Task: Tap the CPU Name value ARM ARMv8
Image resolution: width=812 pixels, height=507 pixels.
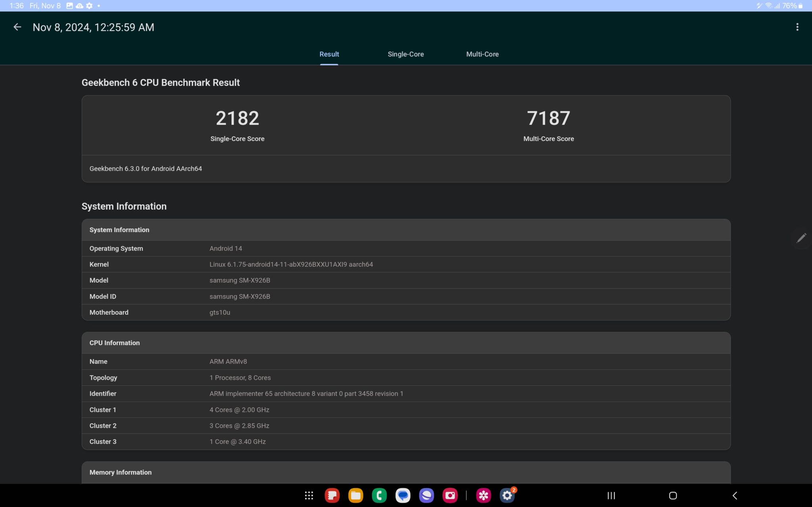Action: click(x=228, y=362)
